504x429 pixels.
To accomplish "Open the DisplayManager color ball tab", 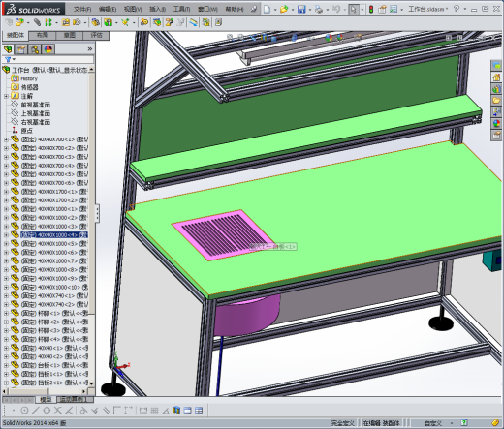I will pyautogui.click(x=48, y=49).
